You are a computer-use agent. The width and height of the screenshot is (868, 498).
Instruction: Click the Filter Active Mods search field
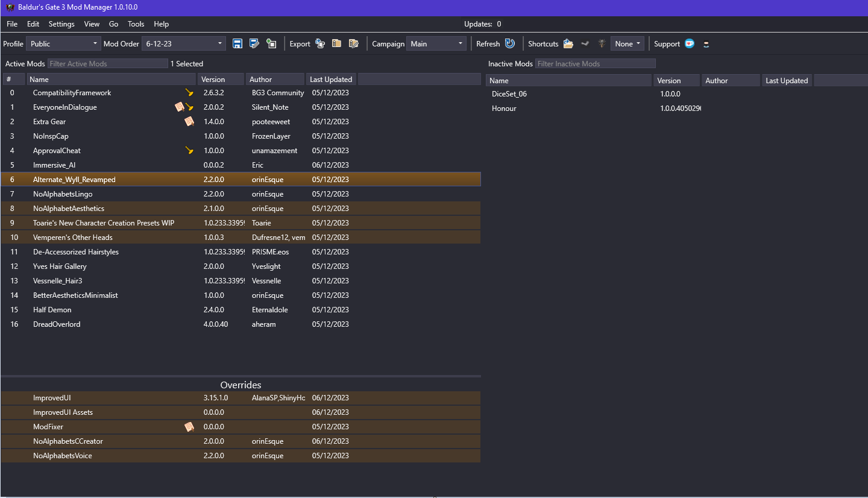point(108,63)
